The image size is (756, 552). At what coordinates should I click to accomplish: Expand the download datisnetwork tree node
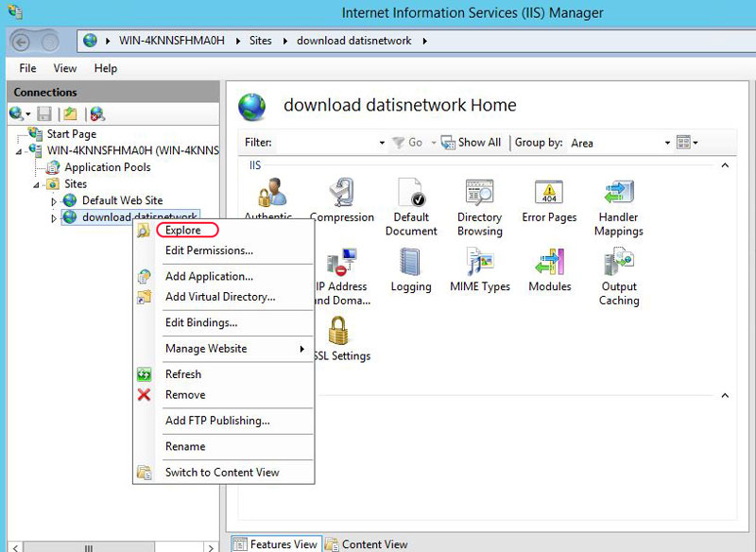(54, 218)
